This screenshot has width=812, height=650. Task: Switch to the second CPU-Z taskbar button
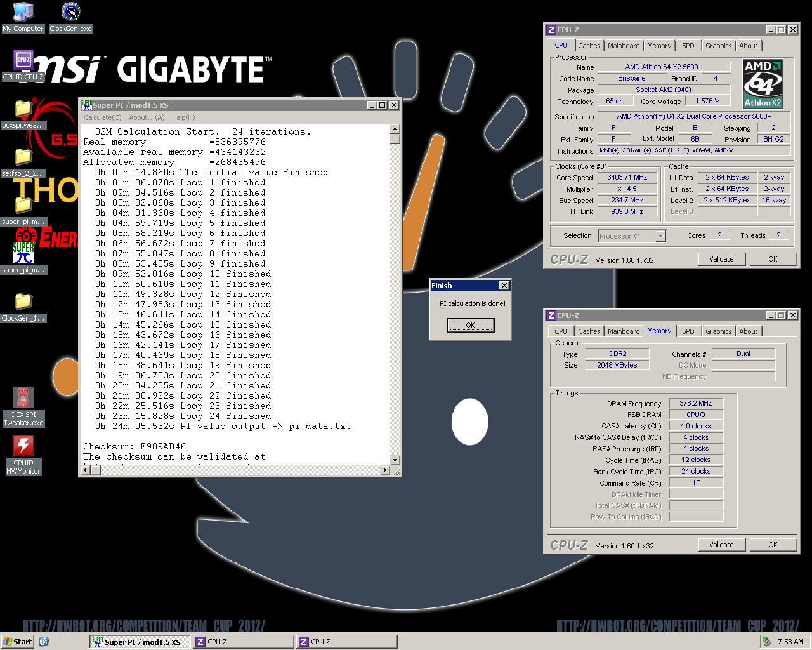pos(346,642)
